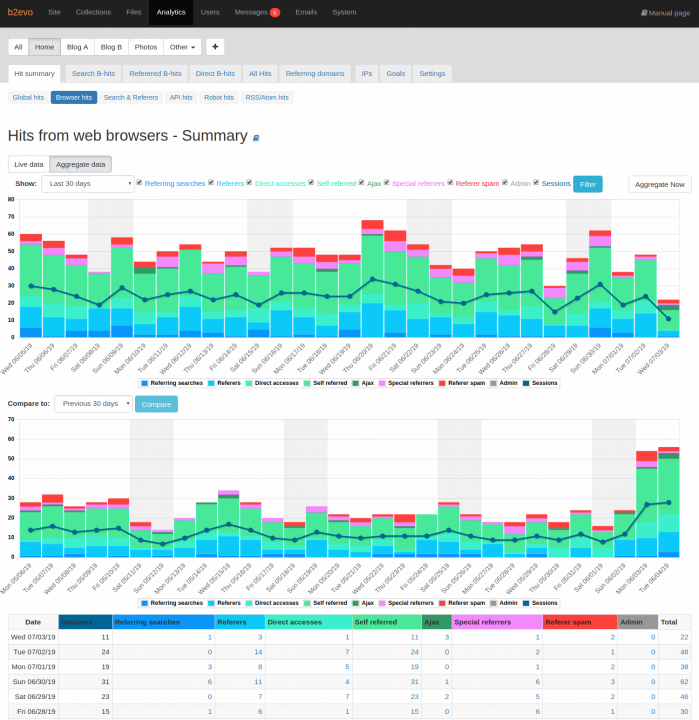Expand the Other collections dropdown
699x720 pixels.
point(182,47)
